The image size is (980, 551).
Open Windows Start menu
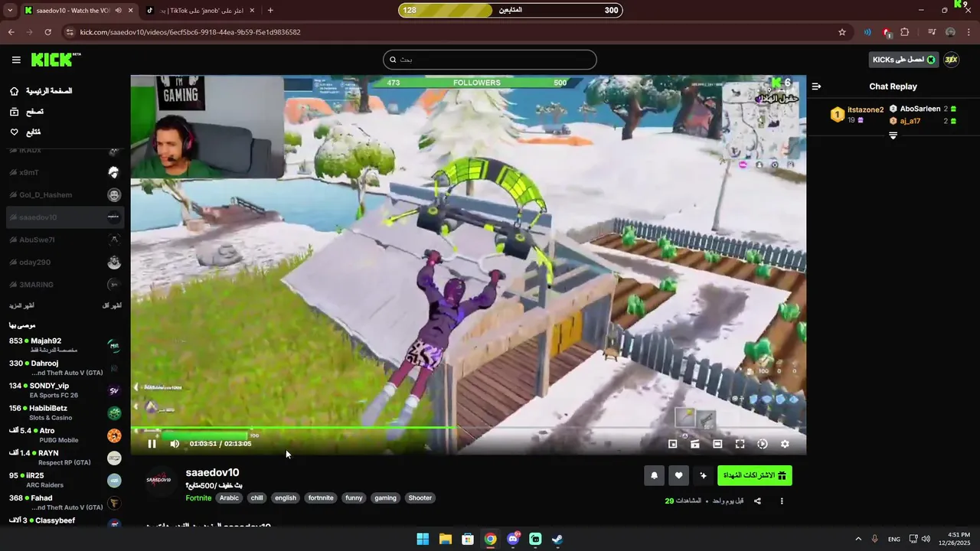click(423, 539)
